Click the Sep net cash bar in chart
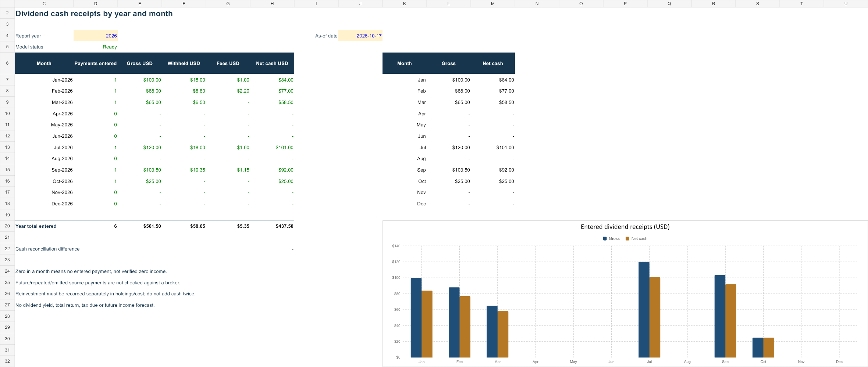The image size is (868, 367). (731, 321)
